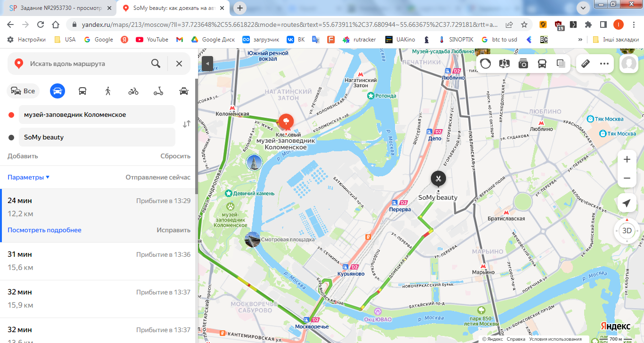The height and width of the screenshot is (343, 644).
Task: Open the map layers selector
Action: coord(561,64)
